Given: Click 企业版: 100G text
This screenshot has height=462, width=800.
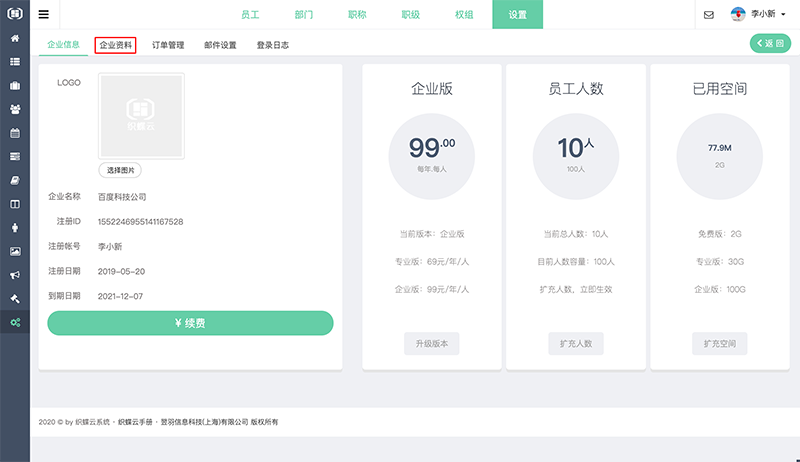Looking at the screenshot, I should [719, 289].
